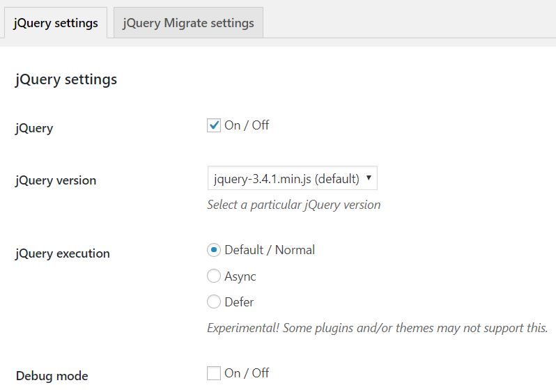Uncheck the jQuery On / Off checkbox
Image resolution: width=556 pixels, height=392 pixels.
214,125
